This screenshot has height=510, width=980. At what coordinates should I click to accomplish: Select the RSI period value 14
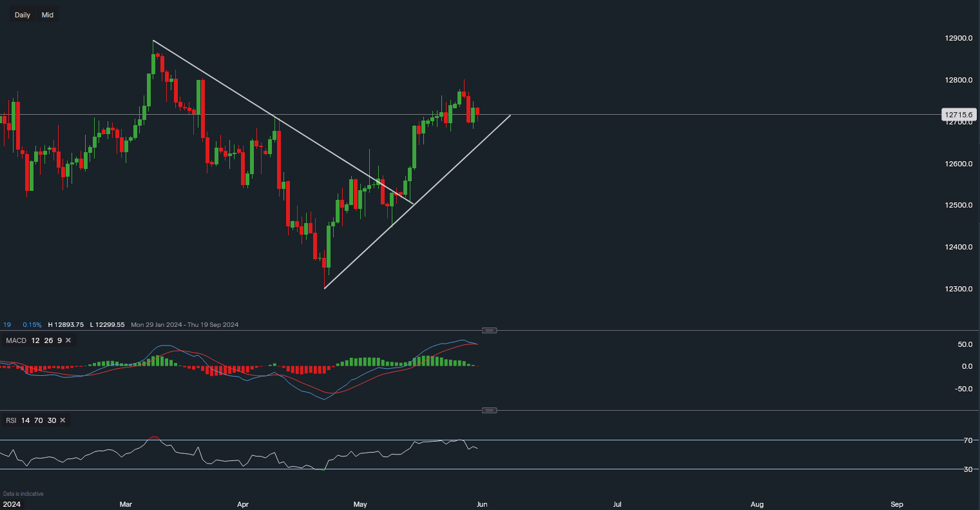pos(25,420)
